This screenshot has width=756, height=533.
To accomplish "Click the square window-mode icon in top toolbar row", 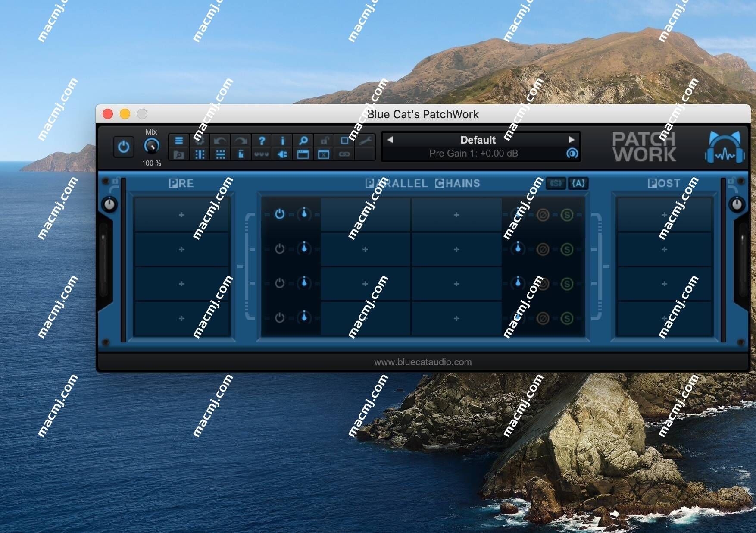I will [344, 141].
